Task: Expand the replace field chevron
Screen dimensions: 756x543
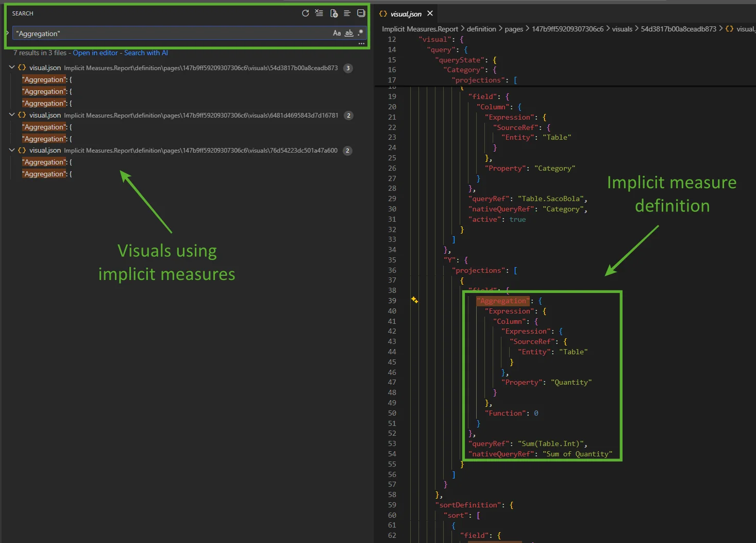Action: pos(7,33)
